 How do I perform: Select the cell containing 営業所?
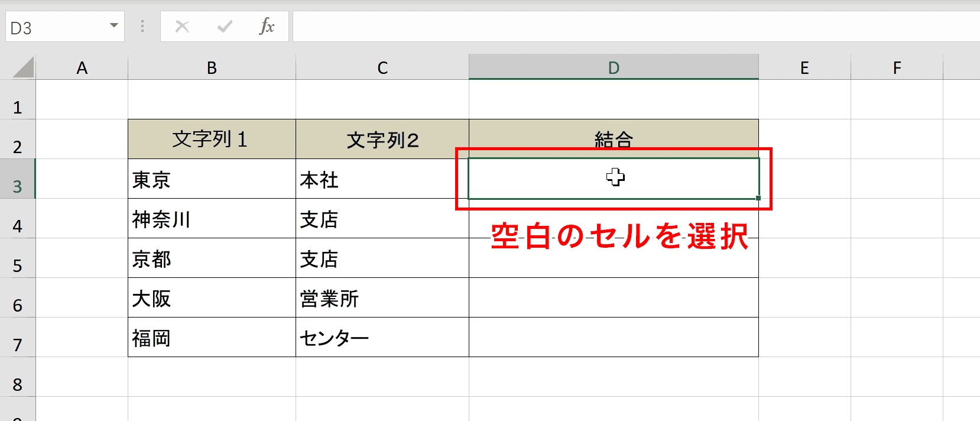coord(382,298)
